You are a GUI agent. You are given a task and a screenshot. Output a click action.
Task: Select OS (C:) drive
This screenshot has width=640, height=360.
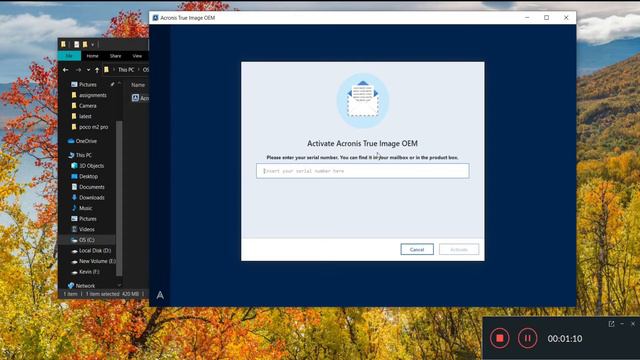tap(87, 240)
